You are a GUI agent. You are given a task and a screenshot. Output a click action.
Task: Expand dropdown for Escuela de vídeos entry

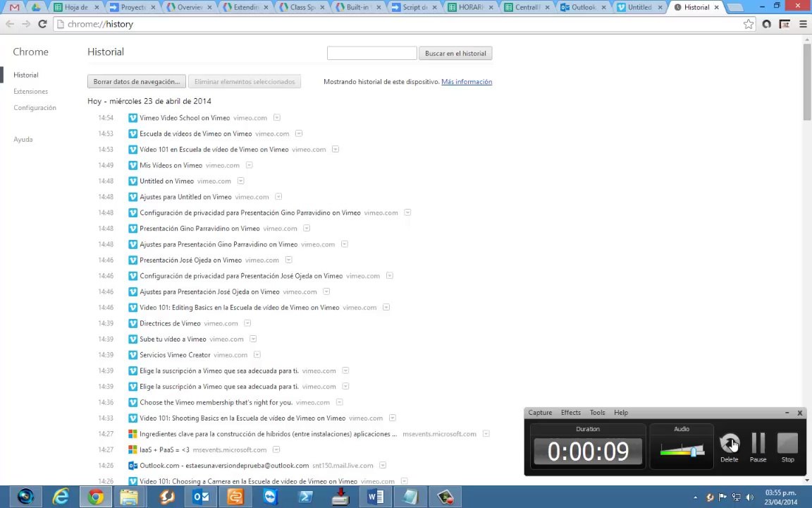299,133
